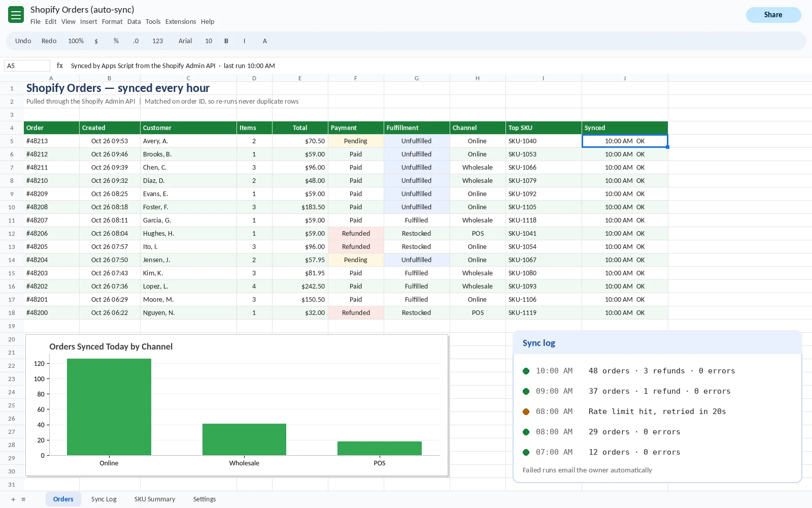Image resolution: width=812 pixels, height=508 pixels.
Task: Open the Help menu
Action: [x=208, y=22]
